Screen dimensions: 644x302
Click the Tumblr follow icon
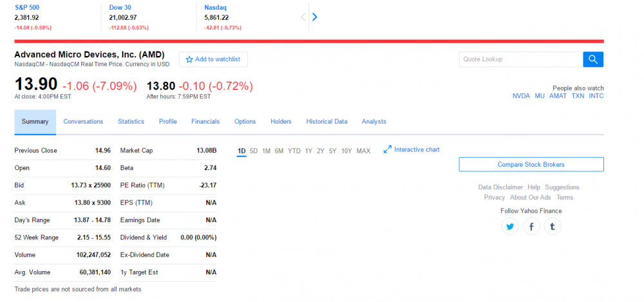coord(553,227)
